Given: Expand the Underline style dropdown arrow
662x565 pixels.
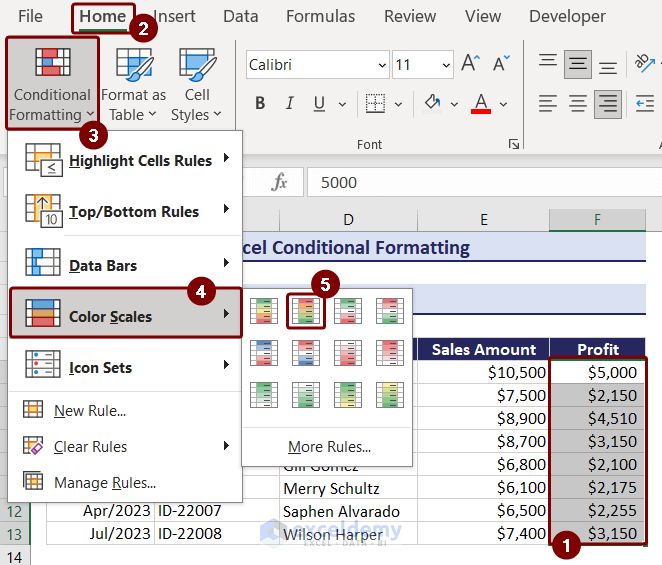Looking at the screenshot, I should [x=342, y=104].
